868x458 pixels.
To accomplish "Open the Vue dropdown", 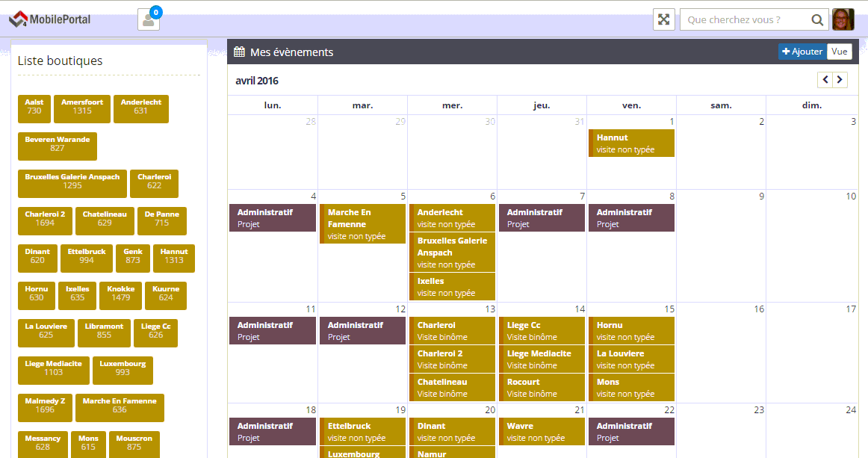I will tap(840, 52).
